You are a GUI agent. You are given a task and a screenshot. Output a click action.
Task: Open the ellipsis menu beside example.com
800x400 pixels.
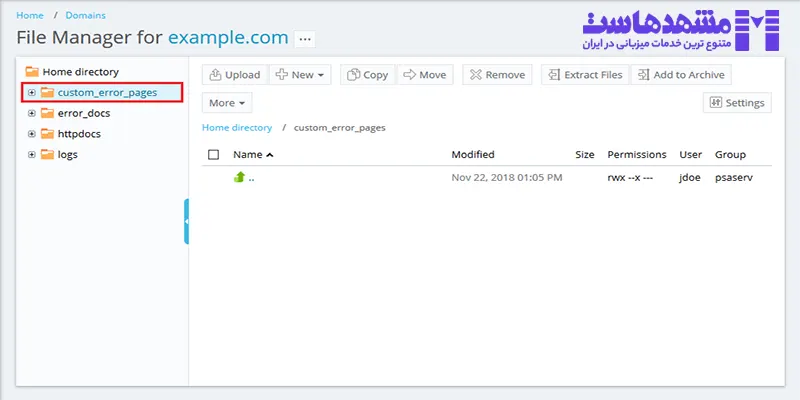[x=306, y=39]
